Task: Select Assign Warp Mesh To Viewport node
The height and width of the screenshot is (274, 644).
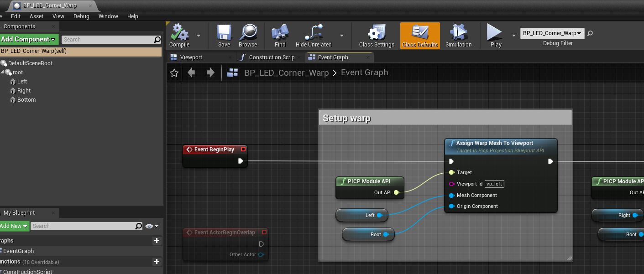Action: click(x=501, y=146)
